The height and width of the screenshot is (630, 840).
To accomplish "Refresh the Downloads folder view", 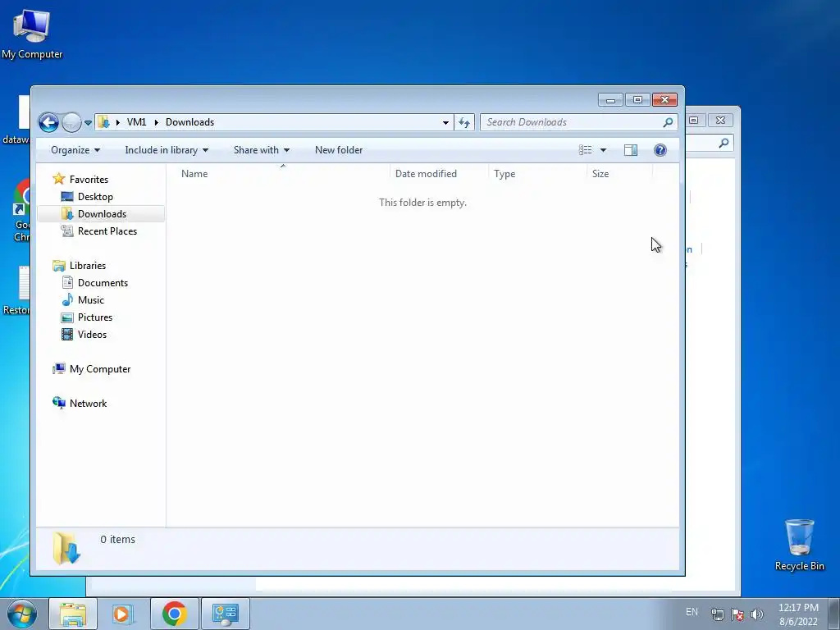I will tap(464, 123).
